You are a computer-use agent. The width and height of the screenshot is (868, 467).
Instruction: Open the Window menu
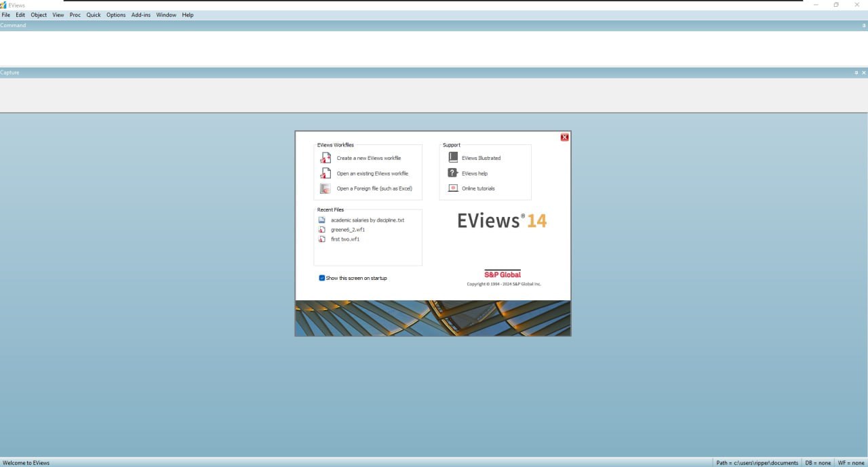[x=166, y=15]
